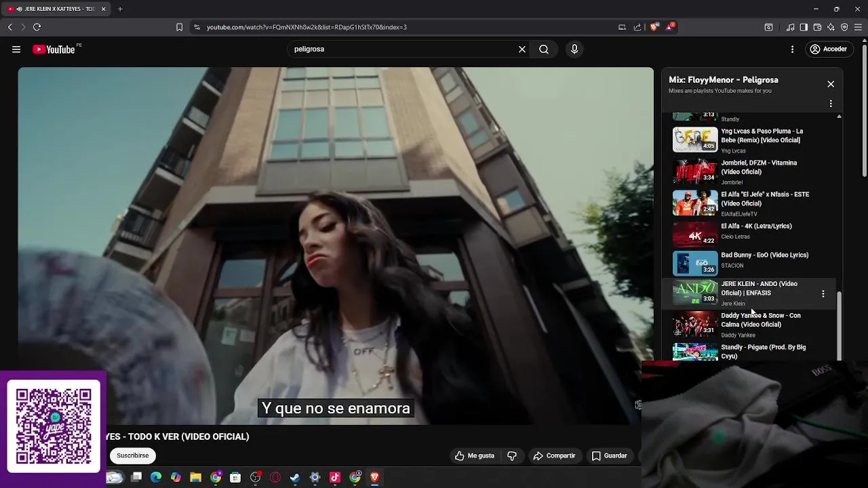Close the JERE KLEIN X KATTEYES tab

(103, 9)
